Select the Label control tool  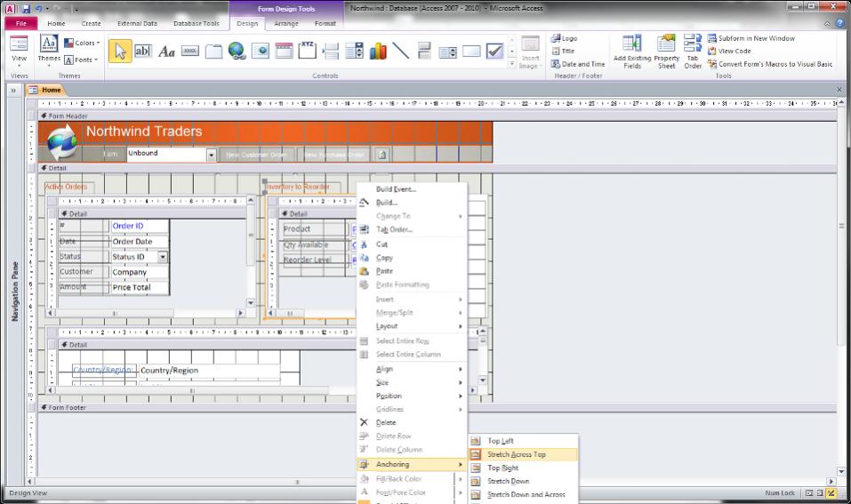(x=166, y=52)
